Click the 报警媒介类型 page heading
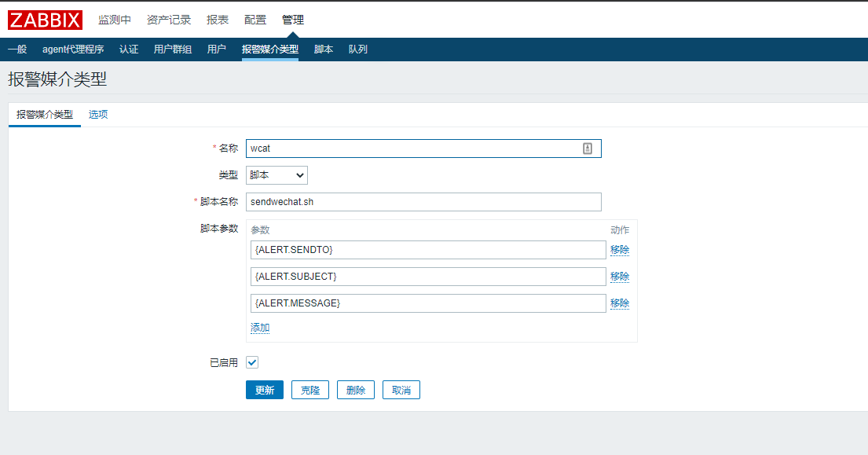The width and height of the screenshot is (868, 455). 57,79
